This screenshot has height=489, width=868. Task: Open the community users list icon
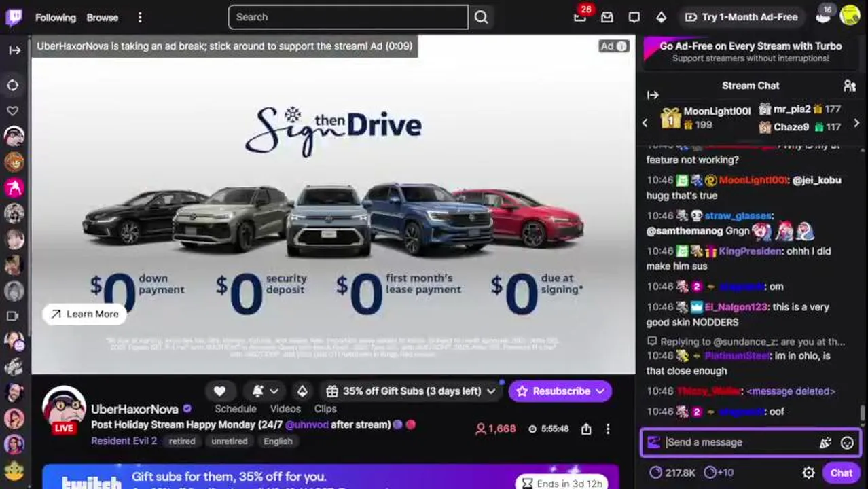pos(849,86)
